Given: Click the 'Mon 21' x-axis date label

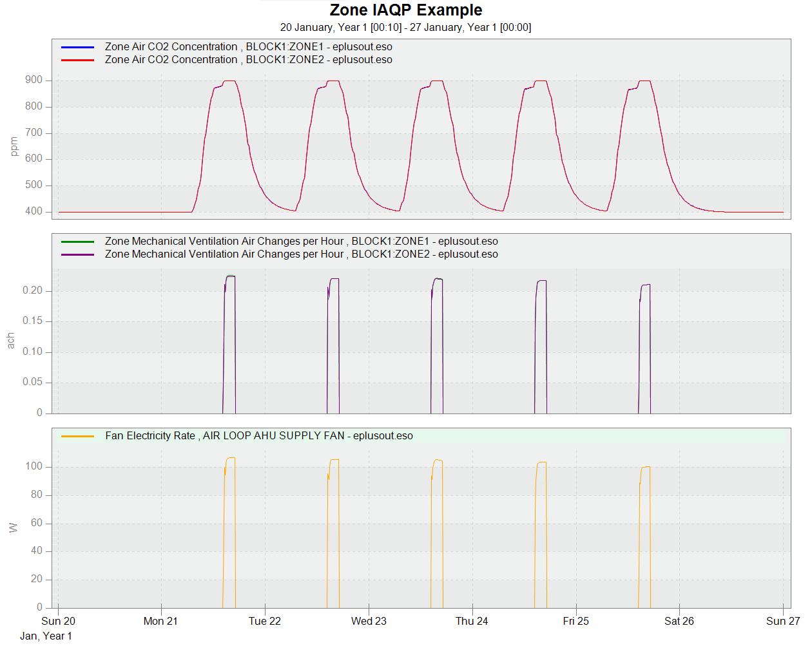Looking at the screenshot, I should 160,621.
